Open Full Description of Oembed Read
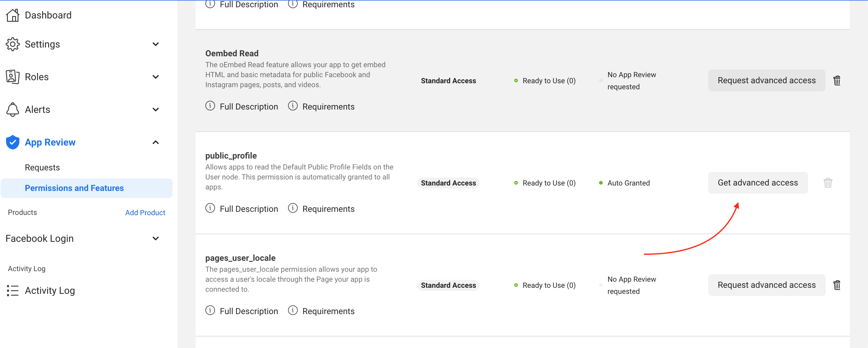 (x=249, y=107)
